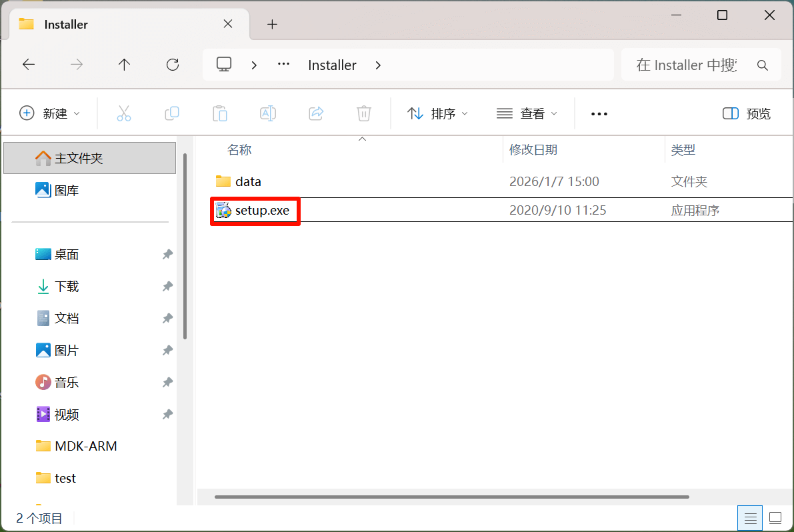Refresh the current folder view

point(173,65)
